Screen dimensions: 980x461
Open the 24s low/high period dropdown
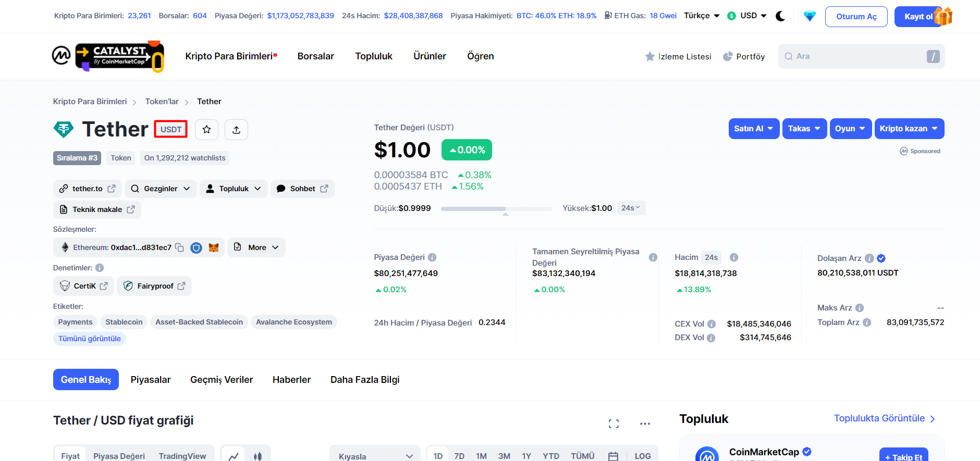[631, 208]
